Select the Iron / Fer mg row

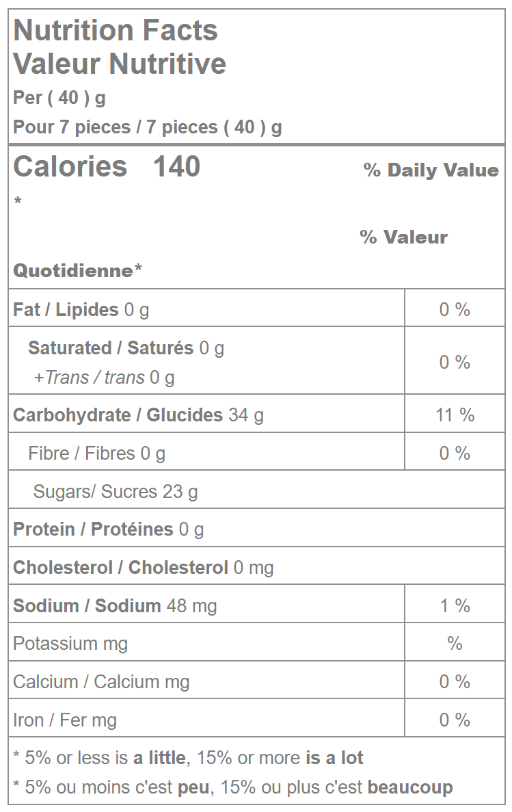point(65,720)
